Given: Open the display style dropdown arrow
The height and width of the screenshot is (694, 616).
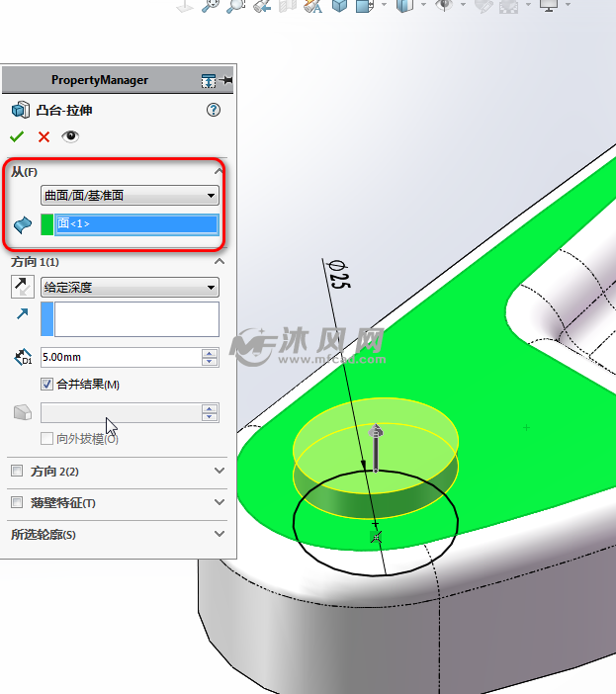Looking at the screenshot, I should click(423, 4).
